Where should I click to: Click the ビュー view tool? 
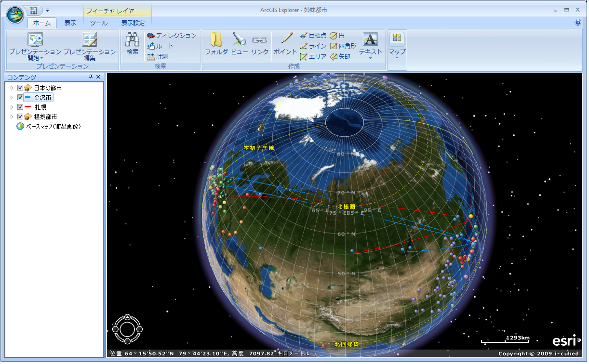[240, 44]
